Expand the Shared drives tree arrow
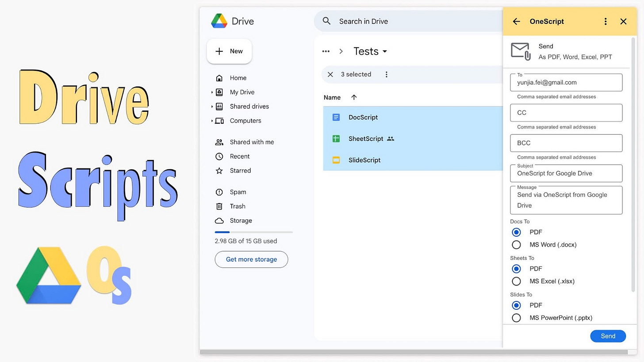The width and height of the screenshot is (644, 362). (x=212, y=107)
